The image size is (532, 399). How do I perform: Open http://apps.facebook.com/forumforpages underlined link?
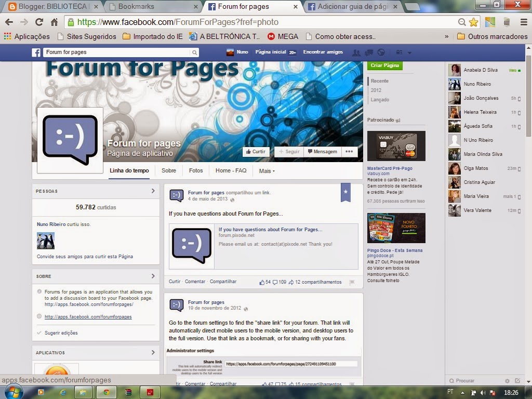[x=88, y=317]
